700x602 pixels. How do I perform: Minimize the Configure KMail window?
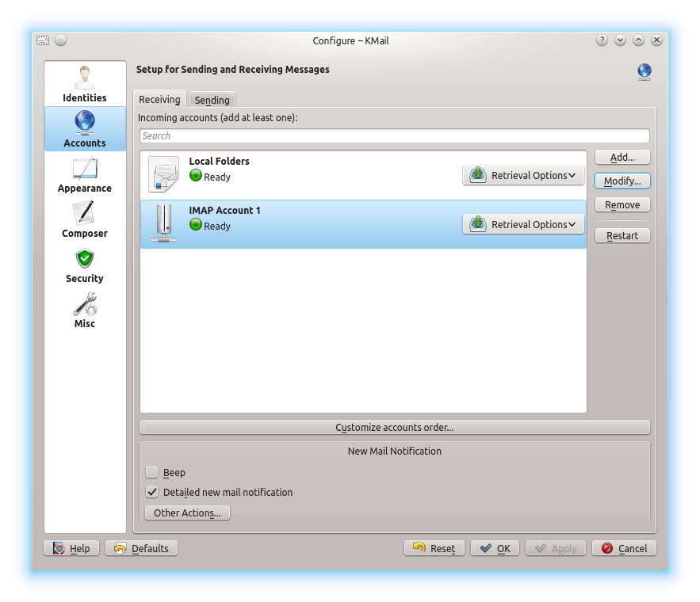[x=620, y=40]
